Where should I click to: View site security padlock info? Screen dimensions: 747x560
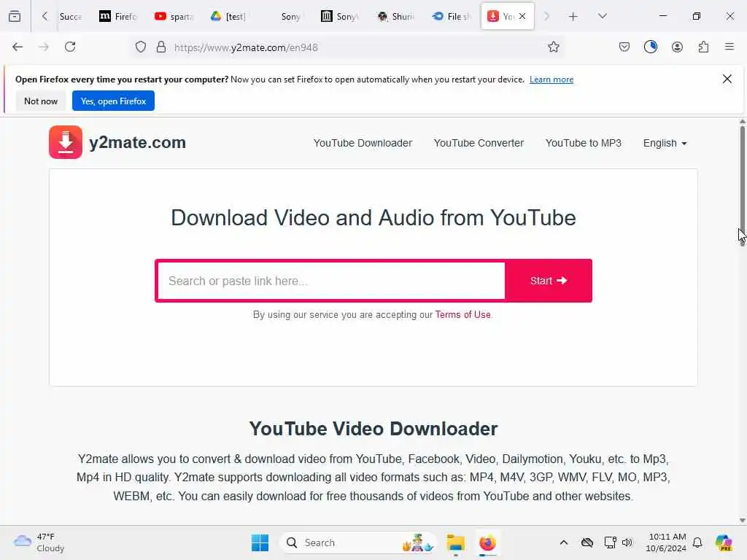point(161,47)
